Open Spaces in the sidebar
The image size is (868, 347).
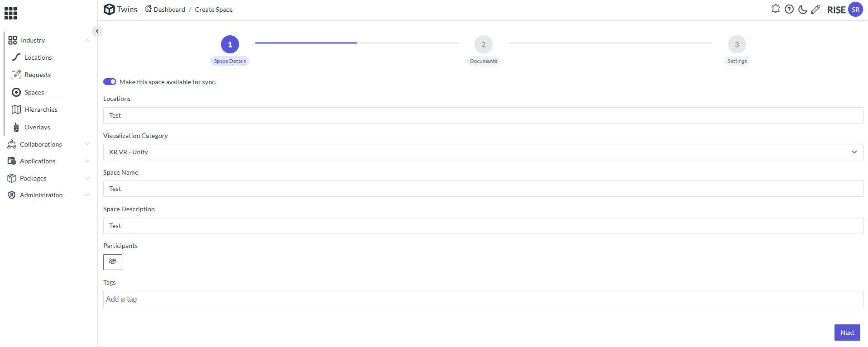[34, 92]
